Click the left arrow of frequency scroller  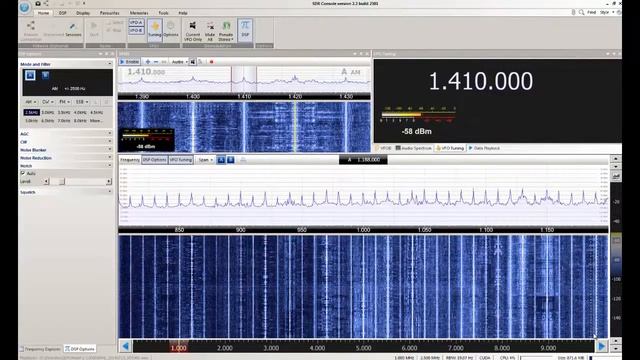(x=126, y=347)
